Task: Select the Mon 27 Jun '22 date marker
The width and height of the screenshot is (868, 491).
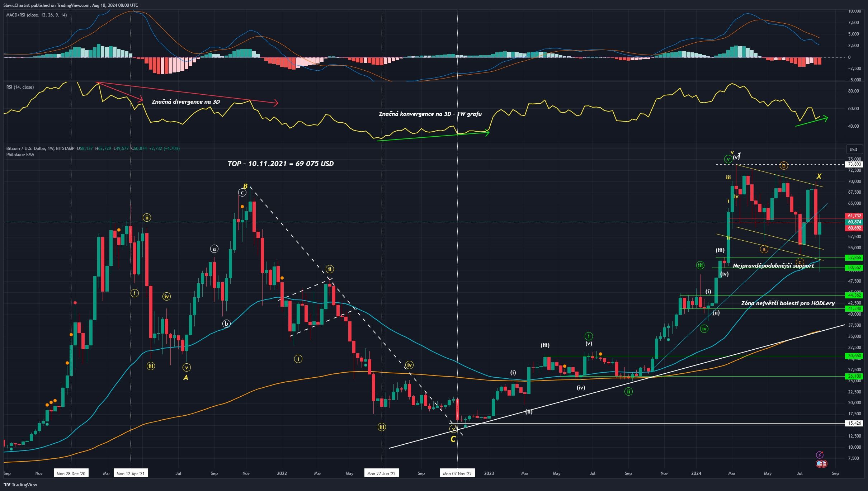Action: 382,473
